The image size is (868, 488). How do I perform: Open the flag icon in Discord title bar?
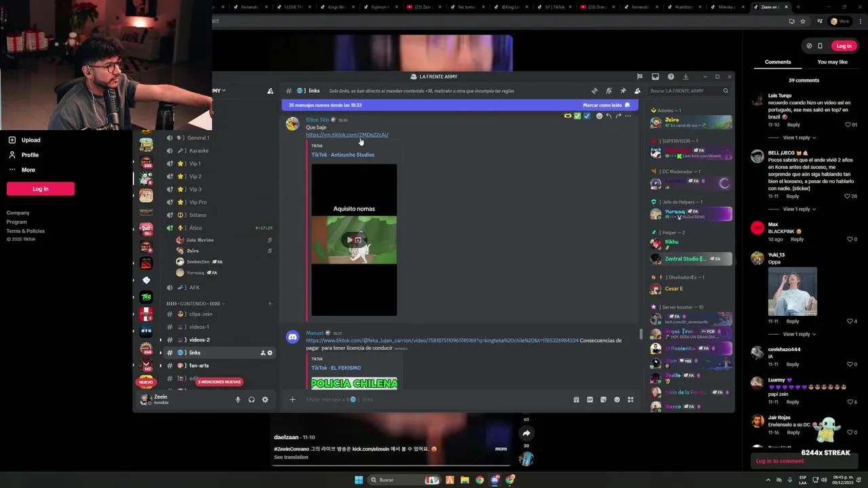(639, 77)
